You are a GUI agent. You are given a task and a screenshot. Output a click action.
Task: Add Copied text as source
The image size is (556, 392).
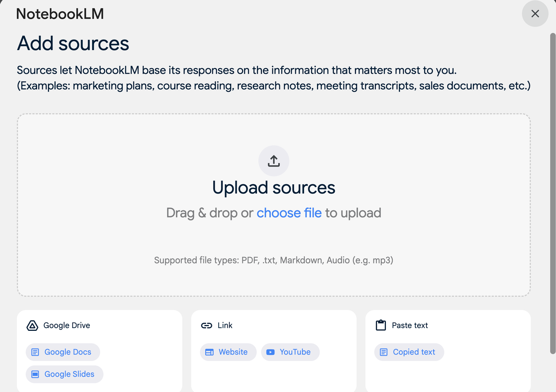pyautogui.click(x=409, y=352)
